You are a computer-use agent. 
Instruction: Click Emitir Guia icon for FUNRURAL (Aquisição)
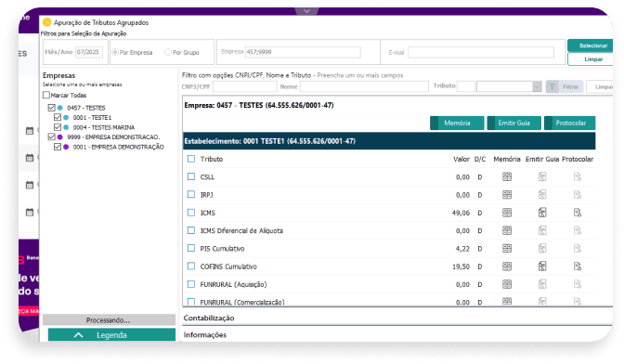click(x=542, y=284)
